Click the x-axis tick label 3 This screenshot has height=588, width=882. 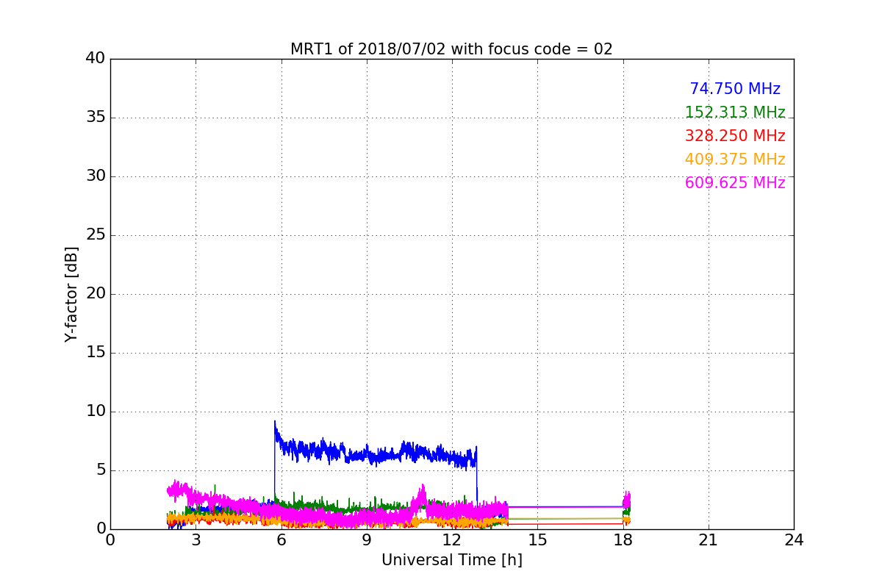tap(196, 540)
